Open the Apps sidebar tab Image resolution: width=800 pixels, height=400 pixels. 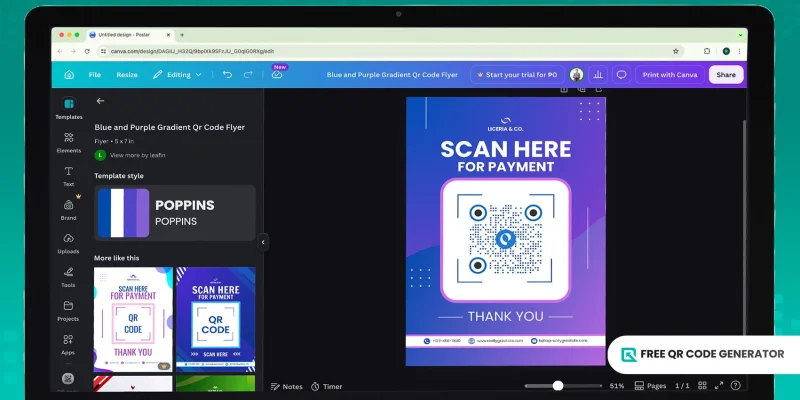[69, 344]
